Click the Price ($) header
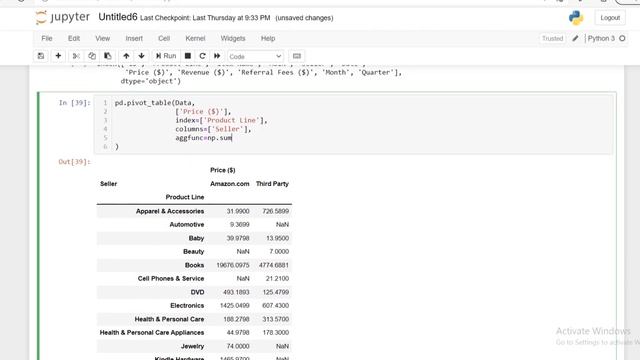640x360 pixels. [222, 170]
